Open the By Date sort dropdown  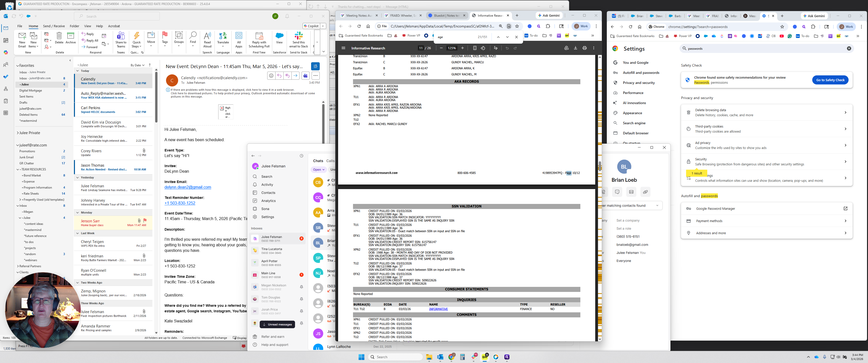[138, 65]
